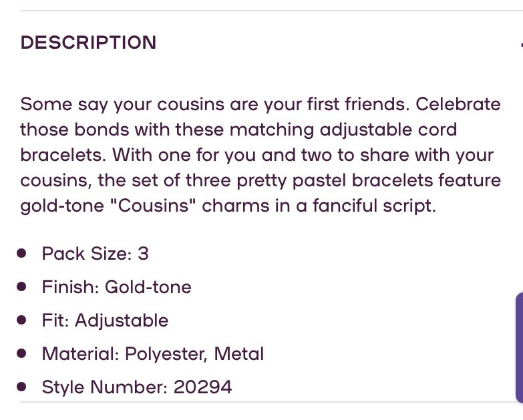Screen dimensions: 523x420
Task: Click the bullet dot before Pack Size
Action: coord(22,254)
